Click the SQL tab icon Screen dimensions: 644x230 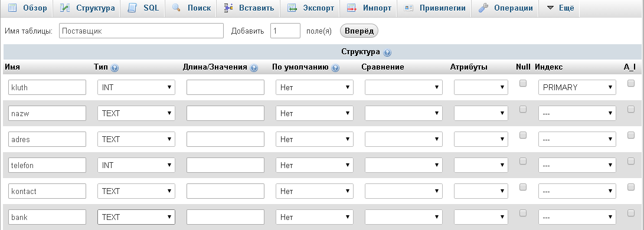pos(132,8)
